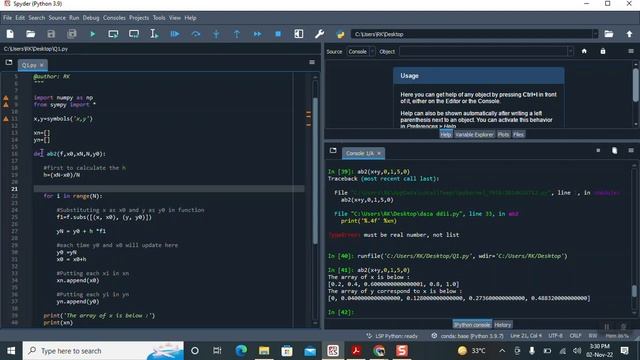Step into function in debugger
Image resolution: width=640 pixels, height=360 pixels.
216,34
